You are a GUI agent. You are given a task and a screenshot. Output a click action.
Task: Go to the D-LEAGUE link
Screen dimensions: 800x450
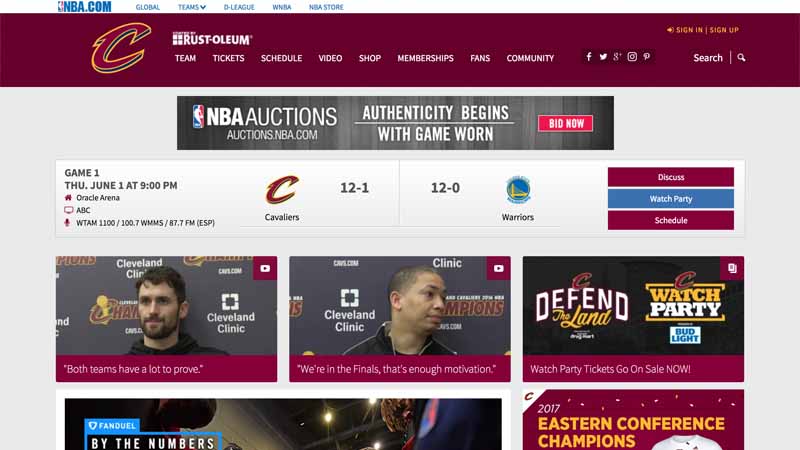[x=239, y=7]
